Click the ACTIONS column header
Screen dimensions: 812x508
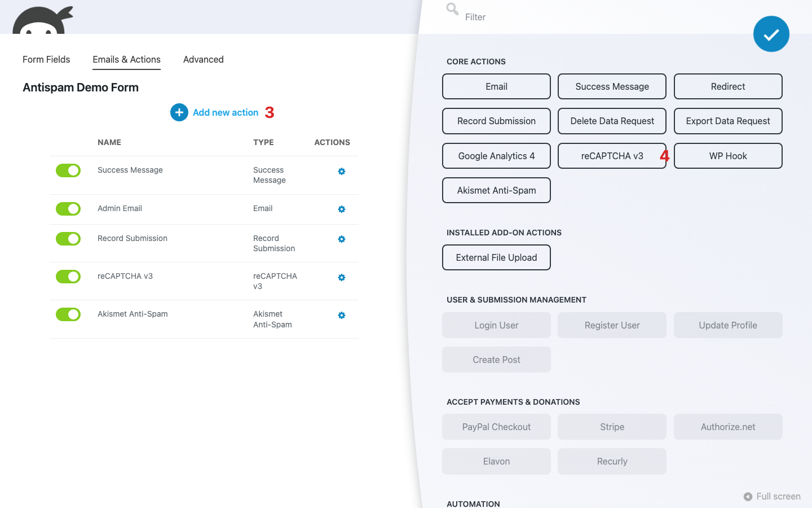[x=332, y=142]
